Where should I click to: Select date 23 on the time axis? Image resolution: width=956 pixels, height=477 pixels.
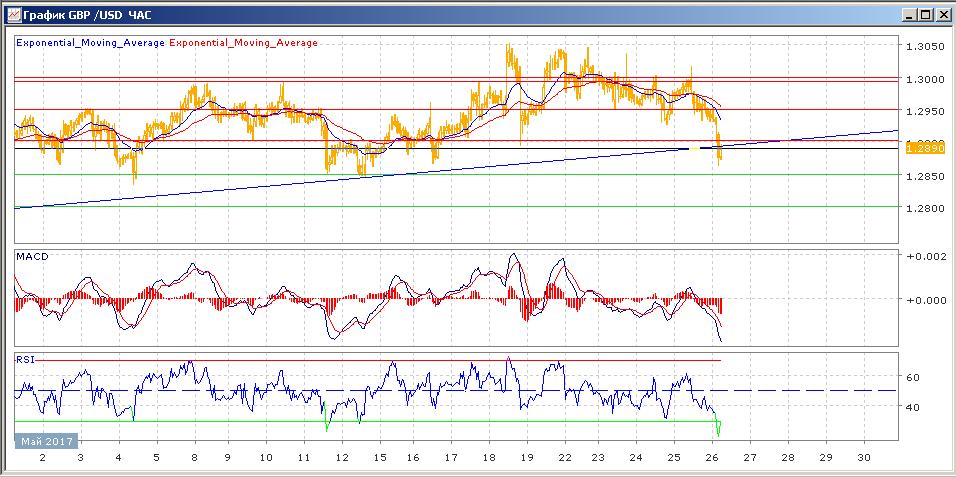pos(598,457)
